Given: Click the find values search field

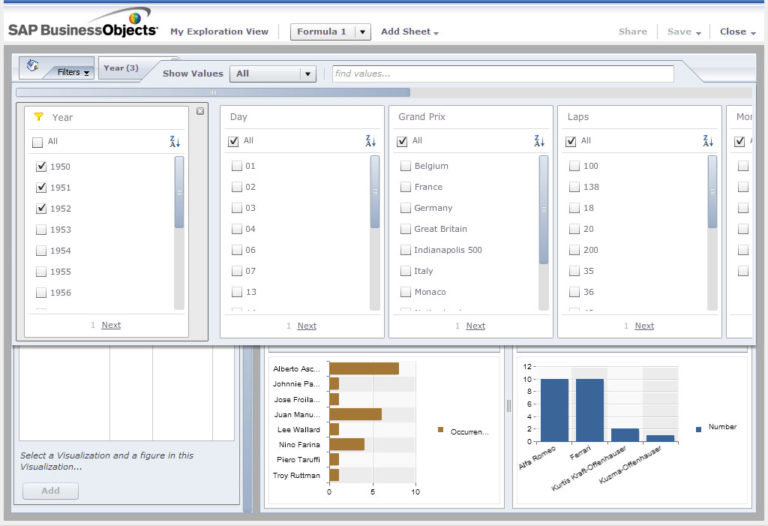Looking at the screenshot, I should coord(502,74).
